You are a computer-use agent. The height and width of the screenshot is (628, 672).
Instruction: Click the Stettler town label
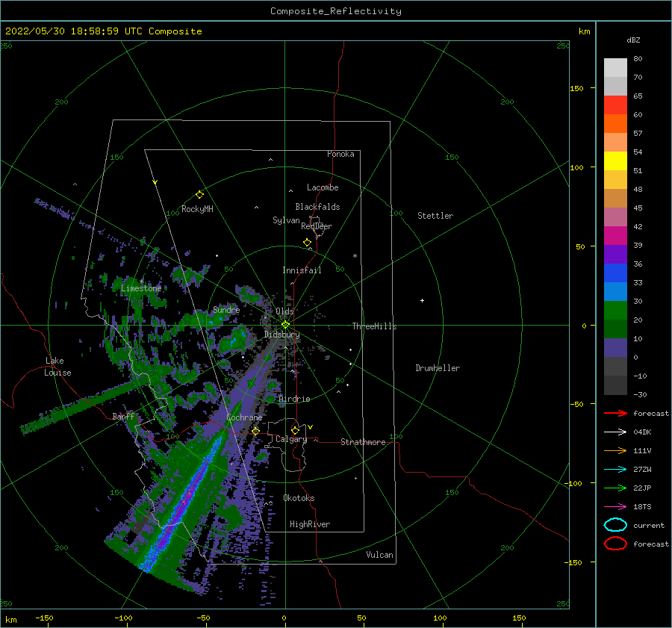(435, 216)
